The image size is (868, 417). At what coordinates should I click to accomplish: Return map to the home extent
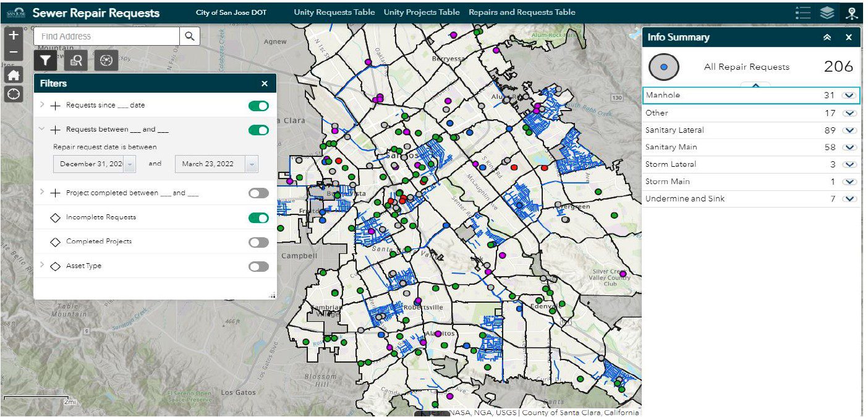coord(14,75)
